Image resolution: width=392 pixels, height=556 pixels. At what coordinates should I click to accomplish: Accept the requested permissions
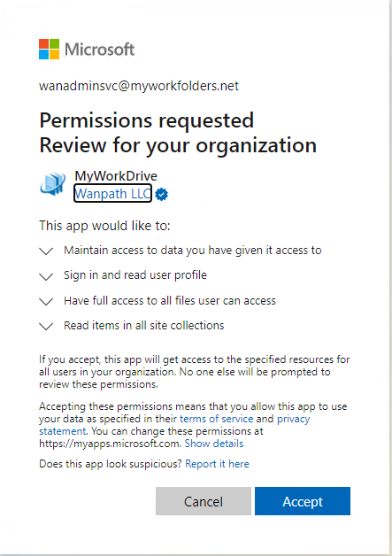(x=303, y=501)
